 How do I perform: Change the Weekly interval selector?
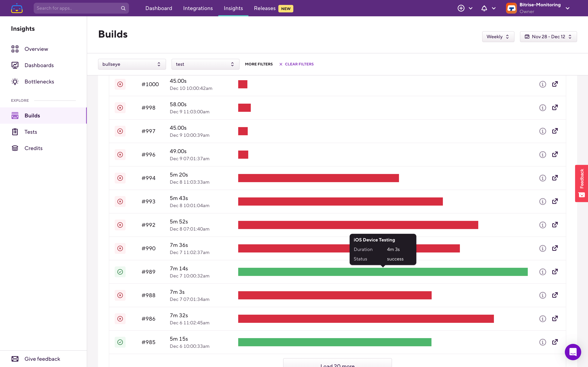(x=498, y=37)
